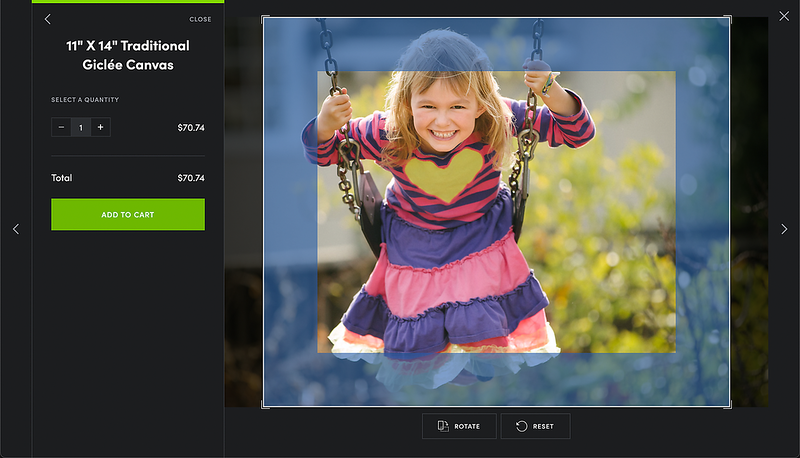The height and width of the screenshot is (458, 800).
Task: Click the CLOSE link in the panel
Action: tap(200, 19)
